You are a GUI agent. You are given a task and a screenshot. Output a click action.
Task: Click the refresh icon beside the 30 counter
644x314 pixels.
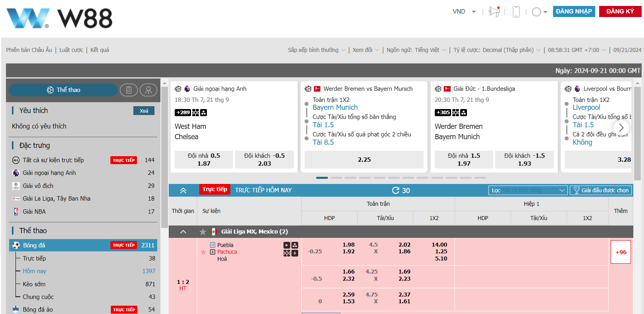tap(395, 190)
